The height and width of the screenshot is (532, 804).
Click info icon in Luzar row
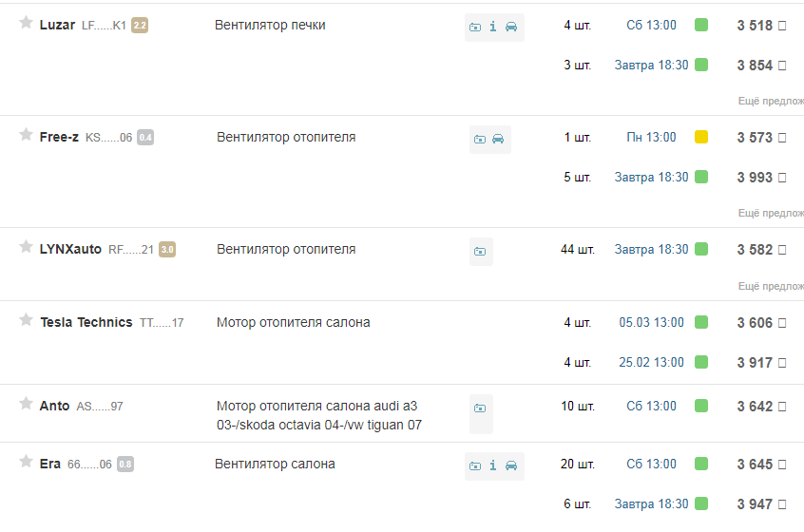493,27
